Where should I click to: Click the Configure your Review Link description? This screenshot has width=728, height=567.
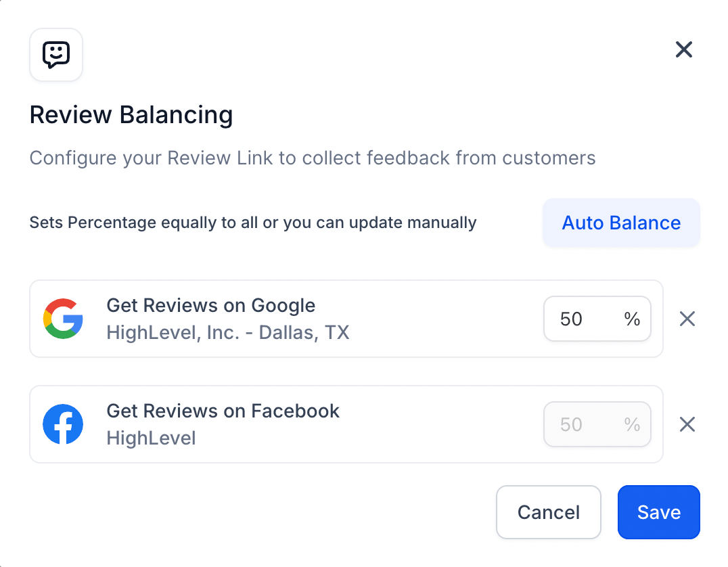click(x=313, y=158)
